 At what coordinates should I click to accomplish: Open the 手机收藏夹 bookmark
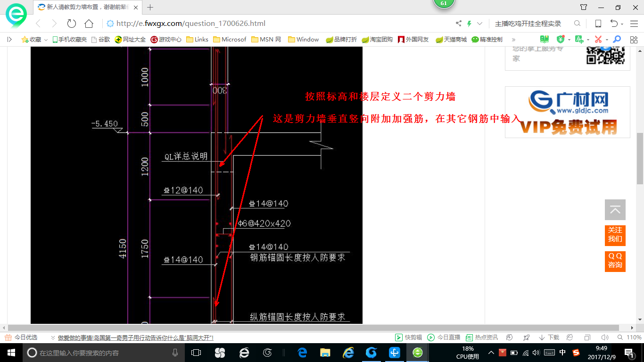point(69,40)
